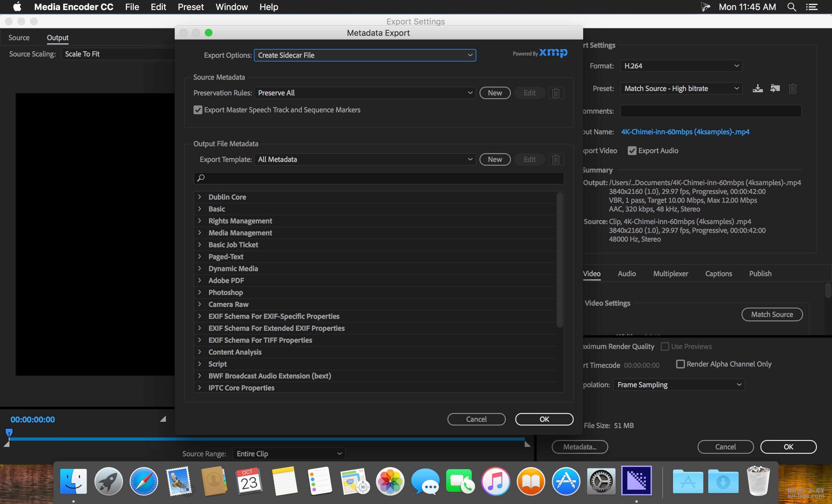Click the Import preset icon next to Save
This screenshot has width=832, height=504.
coord(775,89)
